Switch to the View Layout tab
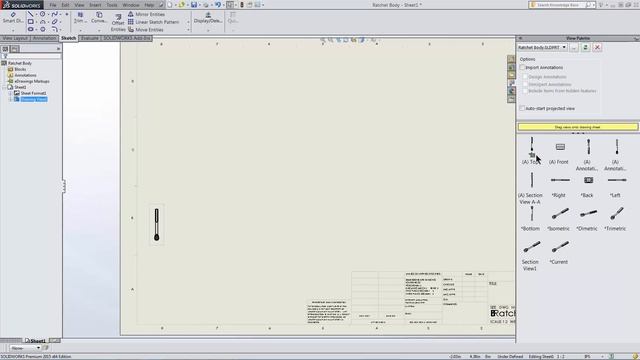 coord(15,38)
